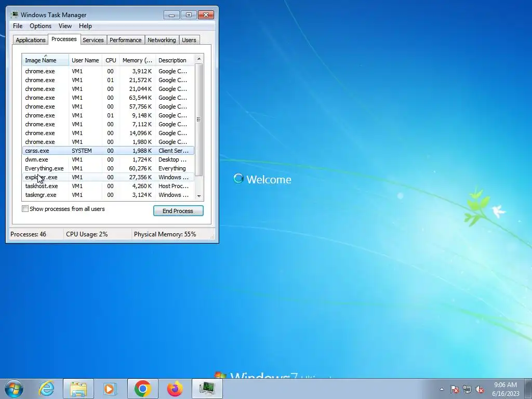This screenshot has width=532, height=399.
Task: Click Processes: 46 in status bar
Action: coord(28,234)
